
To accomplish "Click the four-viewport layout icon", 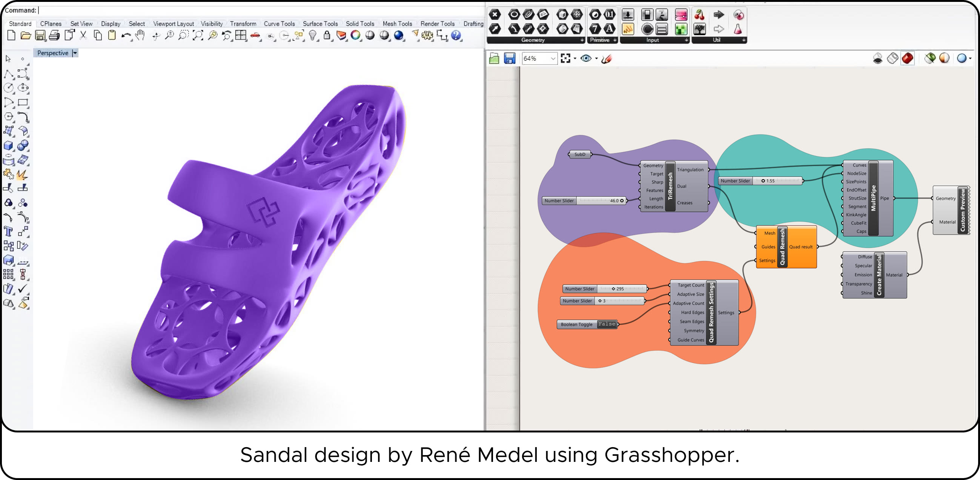I will [x=240, y=35].
